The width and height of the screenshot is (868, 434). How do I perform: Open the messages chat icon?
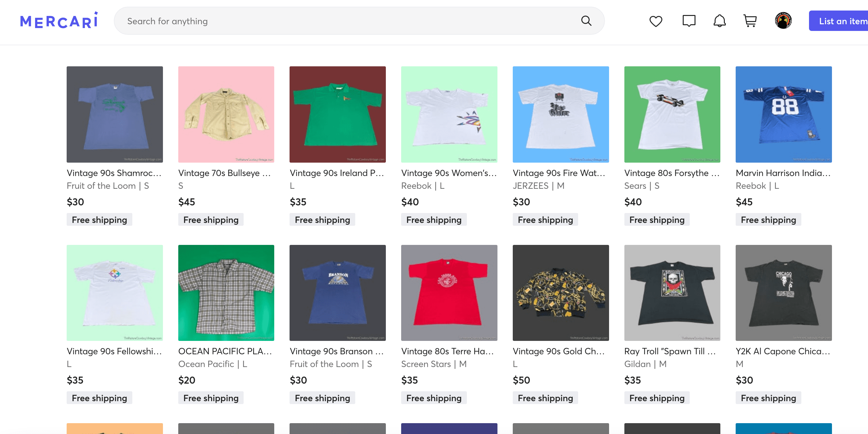688,21
